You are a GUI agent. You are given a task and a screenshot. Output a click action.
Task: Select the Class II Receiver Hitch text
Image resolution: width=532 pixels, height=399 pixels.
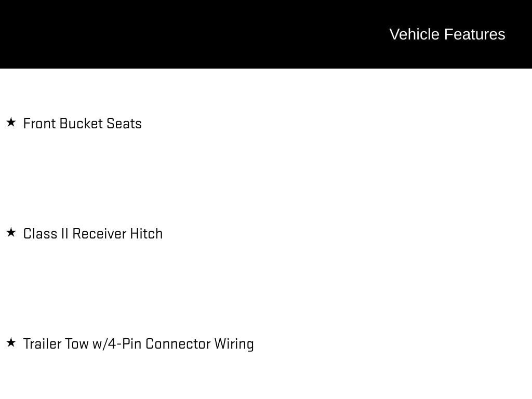pos(93,234)
